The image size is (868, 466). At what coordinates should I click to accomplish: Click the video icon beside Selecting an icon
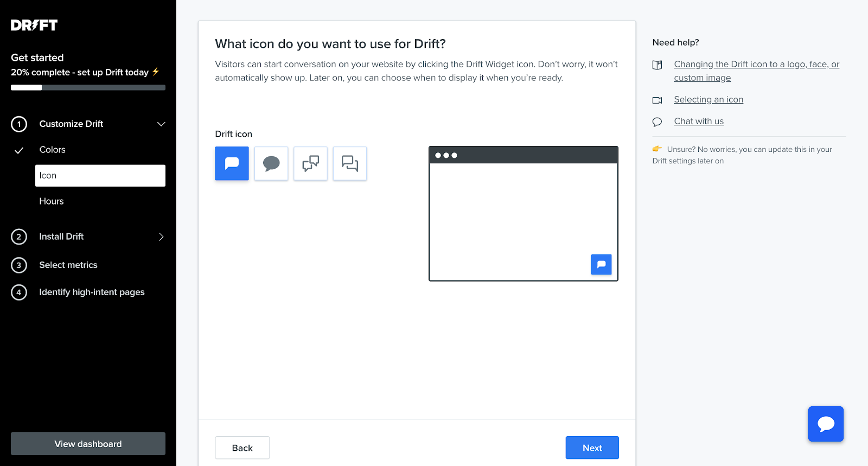click(x=657, y=100)
